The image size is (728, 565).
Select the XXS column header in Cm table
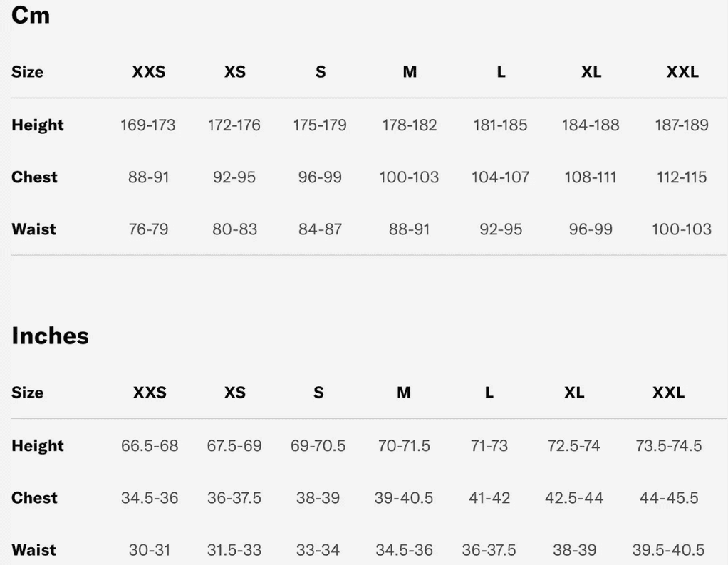[149, 72]
